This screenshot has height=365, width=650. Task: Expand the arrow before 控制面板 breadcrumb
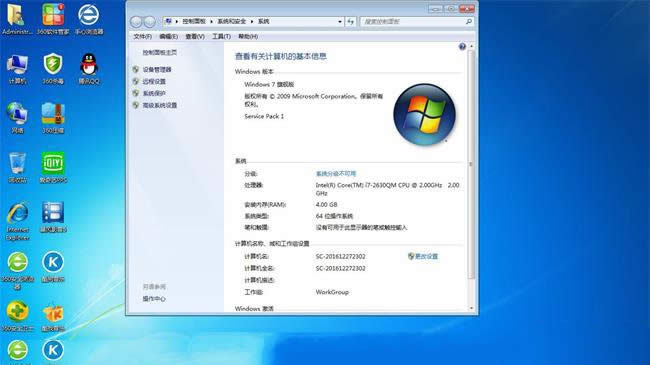[177, 22]
